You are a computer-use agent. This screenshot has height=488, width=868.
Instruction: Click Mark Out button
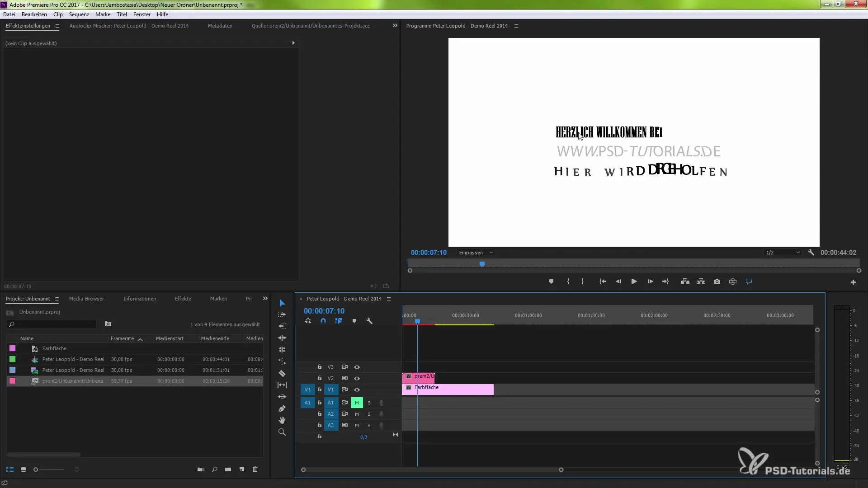coord(582,282)
